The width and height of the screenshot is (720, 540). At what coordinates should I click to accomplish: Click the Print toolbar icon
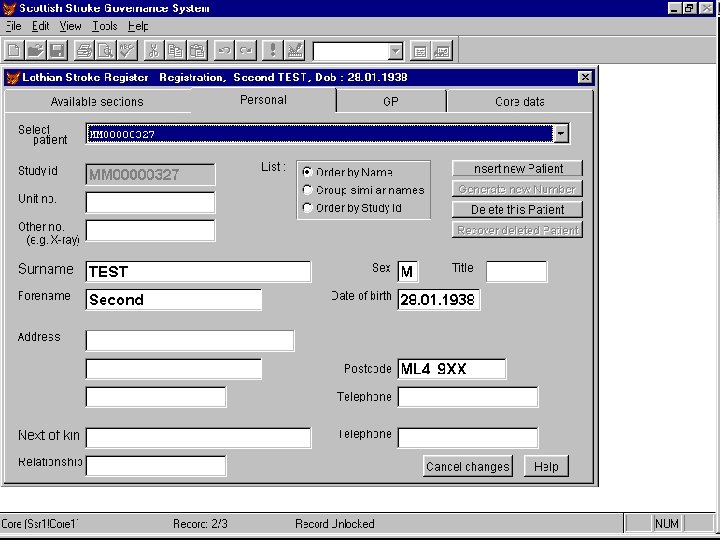pyautogui.click(x=84, y=50)
